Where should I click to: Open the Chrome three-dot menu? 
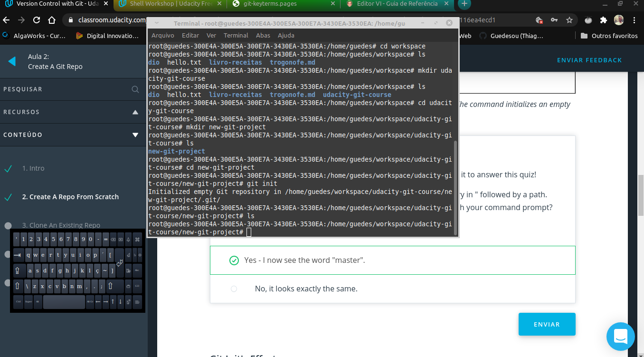click(635, 20)
